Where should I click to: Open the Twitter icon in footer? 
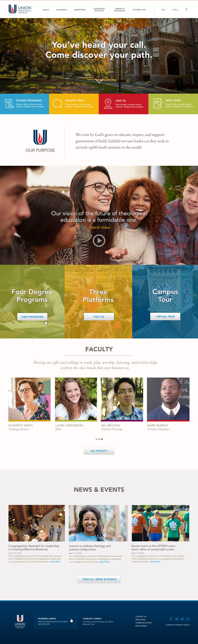pos(182,619)
